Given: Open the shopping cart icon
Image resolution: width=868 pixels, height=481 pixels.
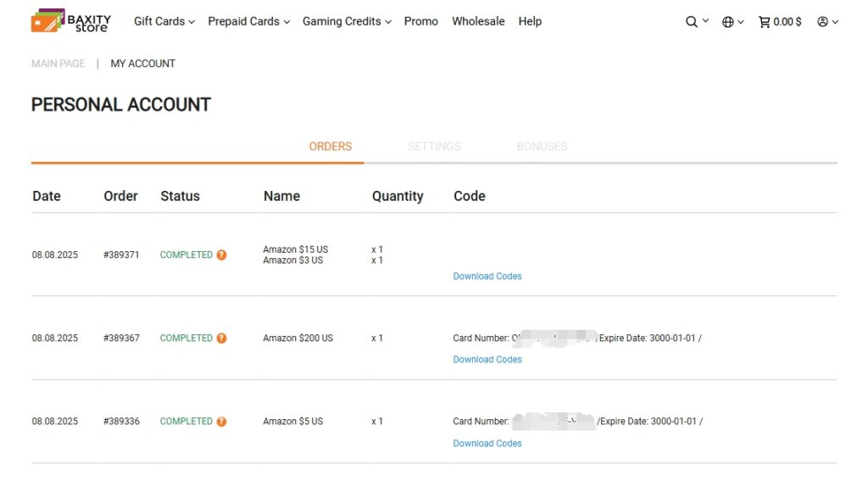Looking at the screenshot, I should (765, 22).
